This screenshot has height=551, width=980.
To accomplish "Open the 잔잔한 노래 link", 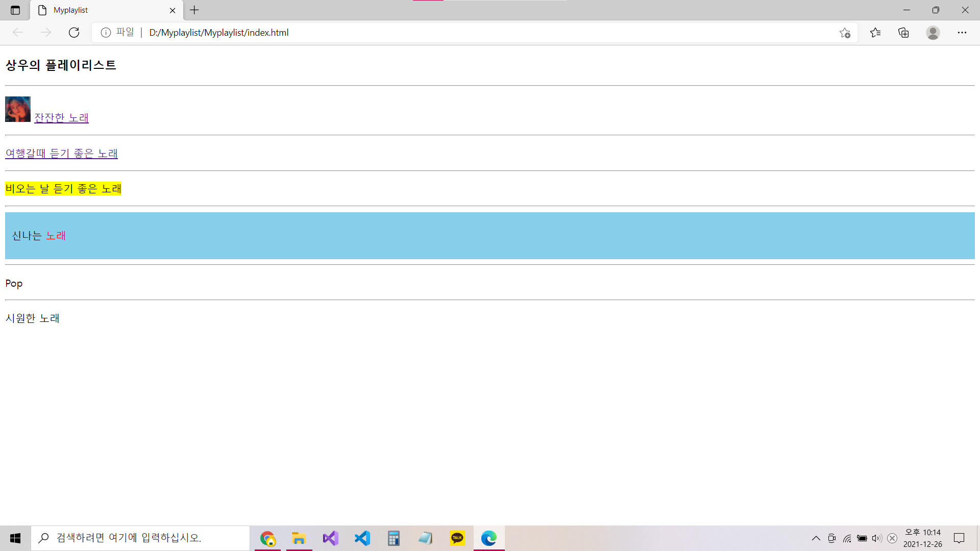I will click(x=61, y=118).
